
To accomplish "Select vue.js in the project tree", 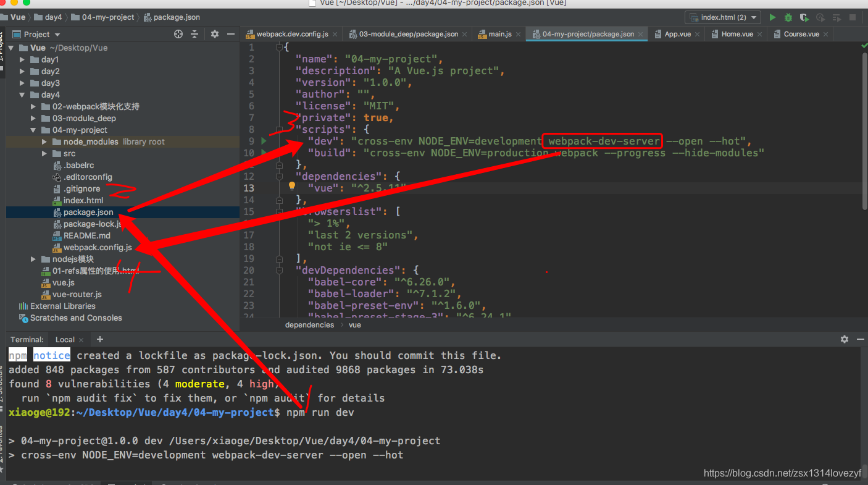I will click(x=64, y=282).
